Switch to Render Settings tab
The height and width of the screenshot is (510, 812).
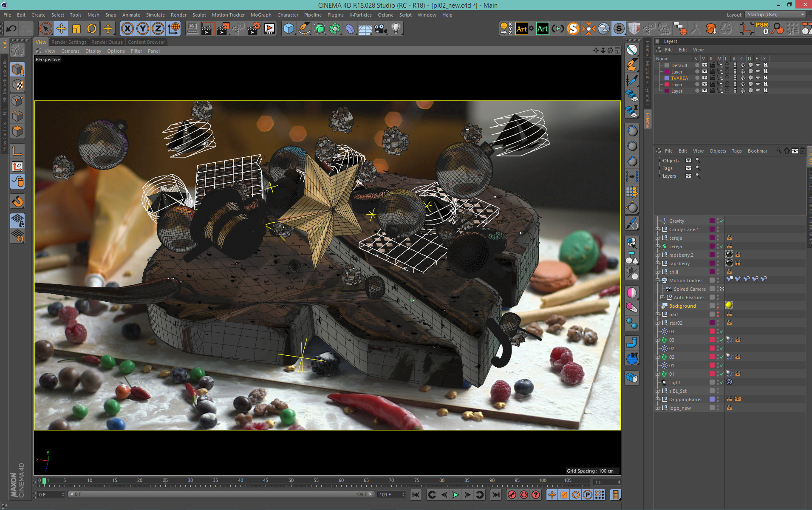coord(68,42)
